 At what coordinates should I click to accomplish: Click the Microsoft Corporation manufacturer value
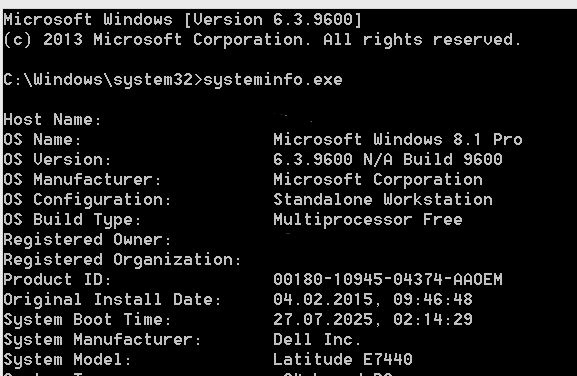[x=378, y=180]
